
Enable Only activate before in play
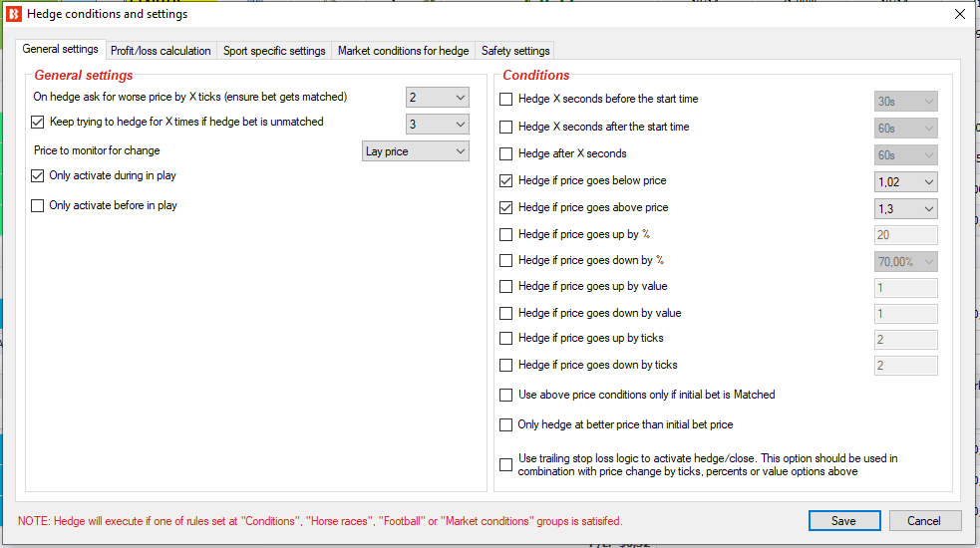point(38,205)
